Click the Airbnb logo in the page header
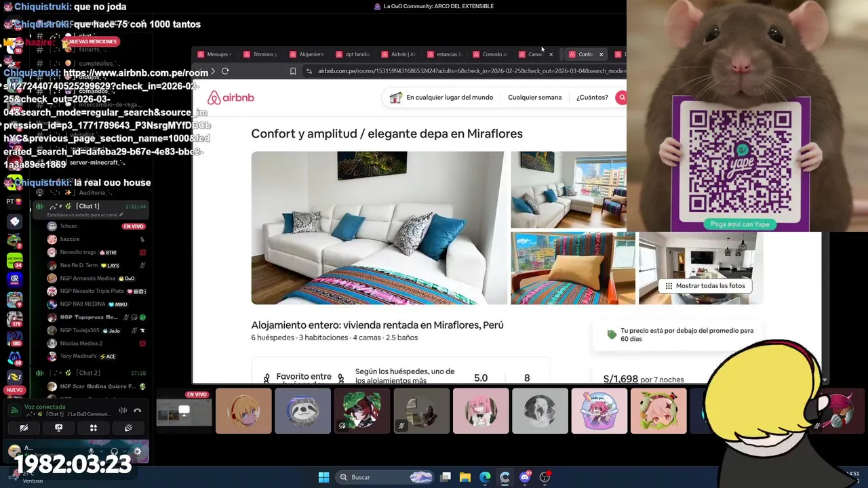The width and height of the screenshot is (868, 488). pos(231,98)
